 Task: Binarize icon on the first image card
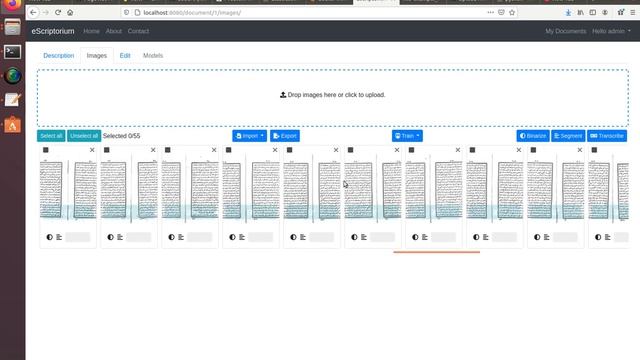[50, 237]
